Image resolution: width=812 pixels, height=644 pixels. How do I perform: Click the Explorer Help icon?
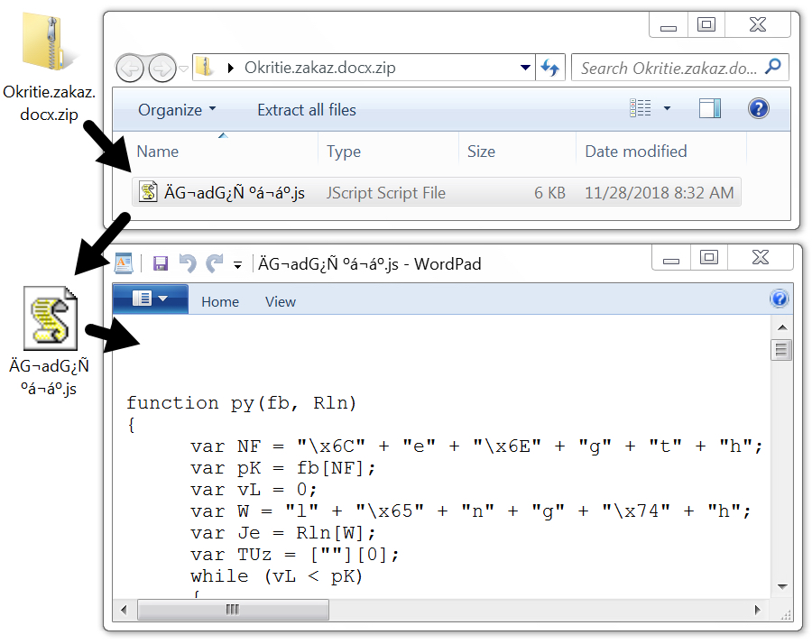pos(758,109)
